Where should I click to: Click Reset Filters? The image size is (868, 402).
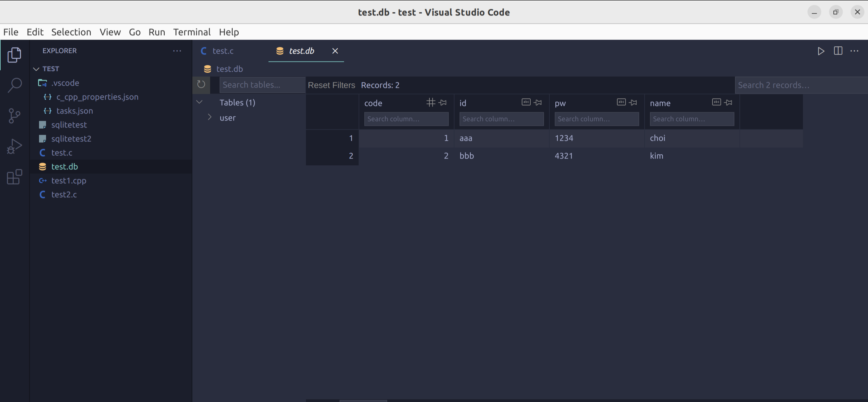[x=331, y=85]
